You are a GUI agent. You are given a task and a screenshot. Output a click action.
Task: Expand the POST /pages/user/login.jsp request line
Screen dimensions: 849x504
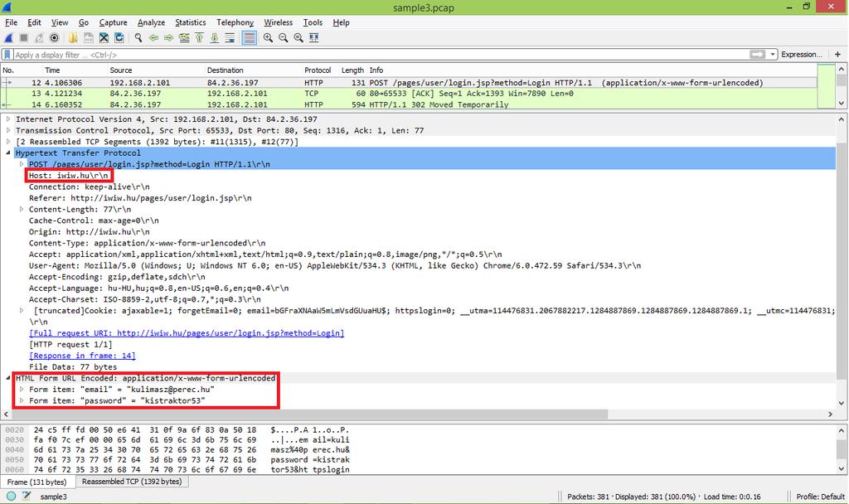(22, 164)
